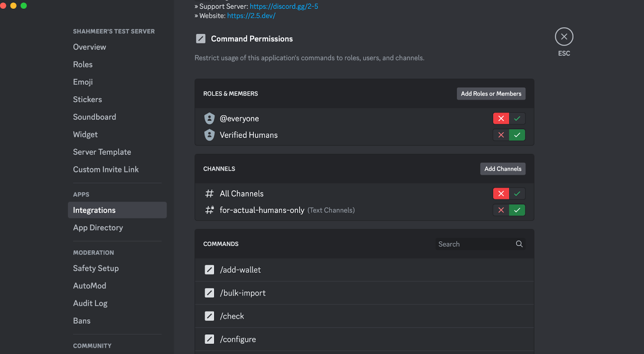
Task: Click the Verified Humans role shield icon
Action: tap(209, 135)
